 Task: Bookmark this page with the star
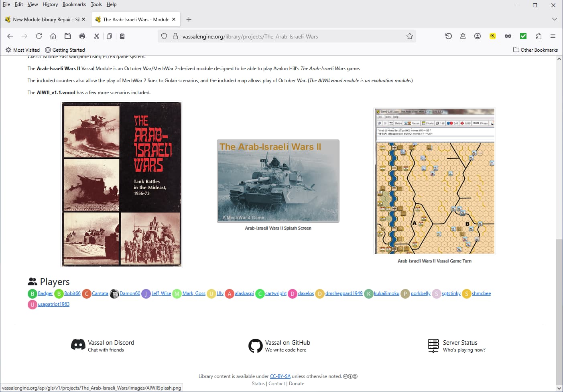(x=409, y=36)
